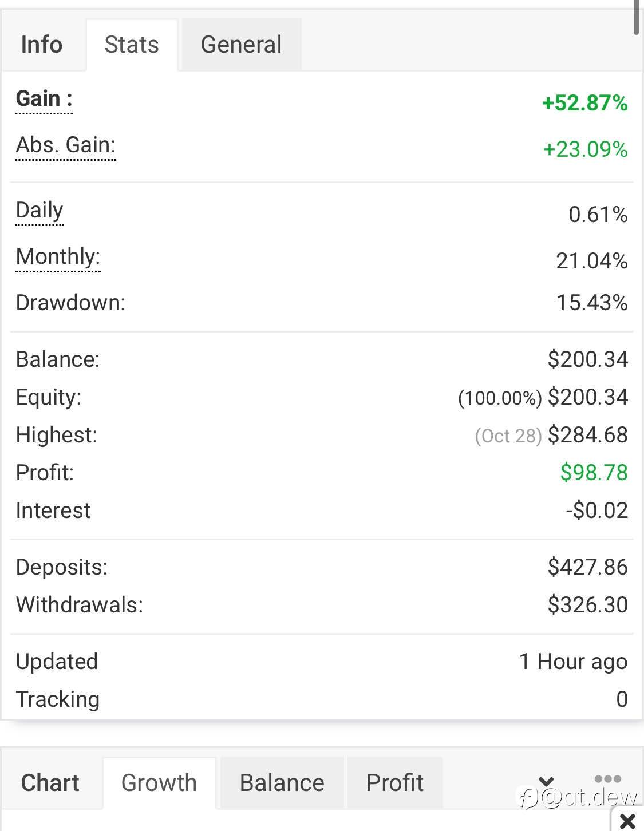
Task: Open the Profit chart tab
Action: coord(395,782)
